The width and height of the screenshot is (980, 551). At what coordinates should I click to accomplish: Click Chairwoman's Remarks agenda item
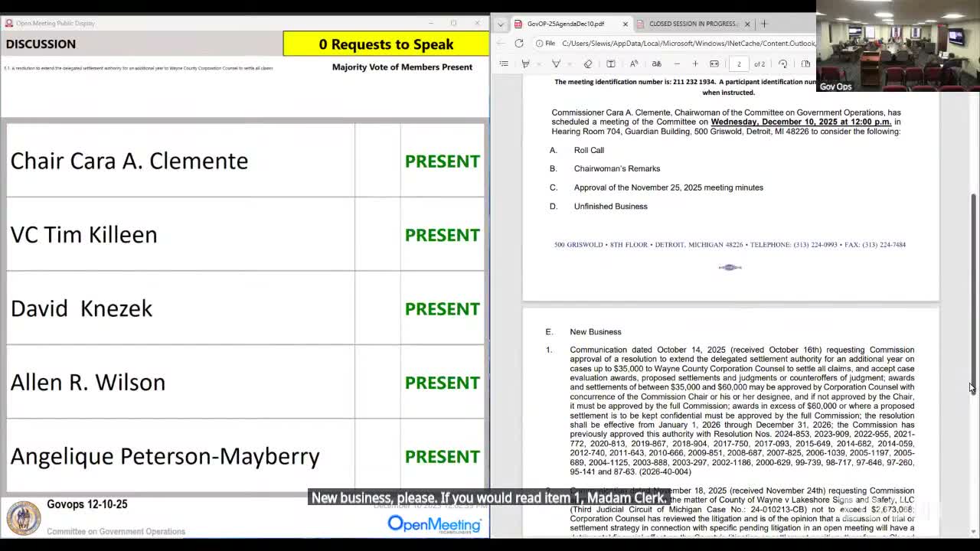617,168
